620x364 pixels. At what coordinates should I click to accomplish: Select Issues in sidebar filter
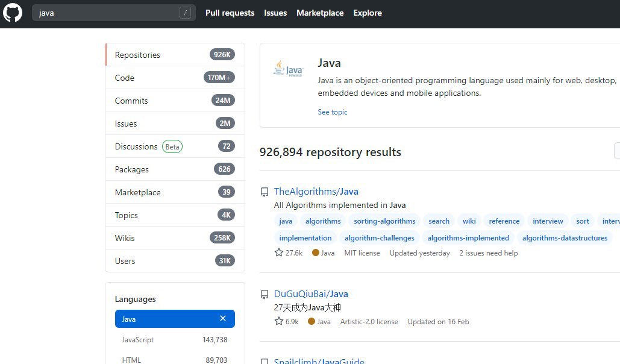[175, 124]
